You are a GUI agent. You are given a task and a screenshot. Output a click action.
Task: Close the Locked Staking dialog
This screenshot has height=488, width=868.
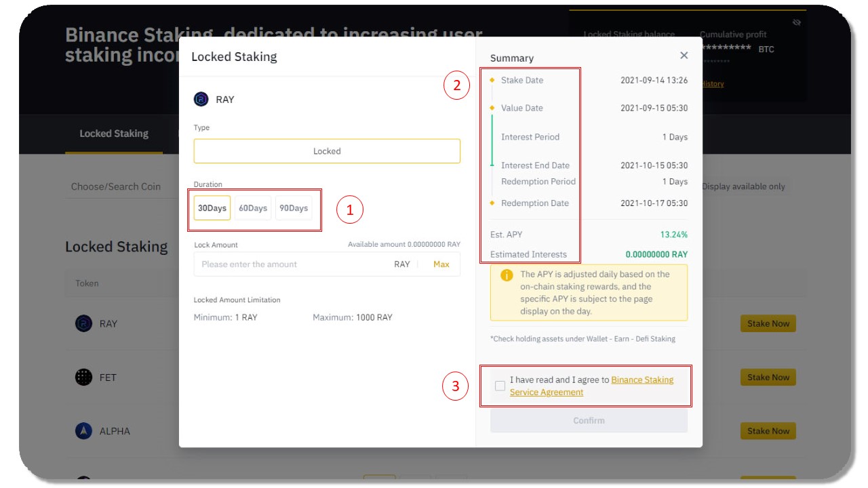click(684, 56)
